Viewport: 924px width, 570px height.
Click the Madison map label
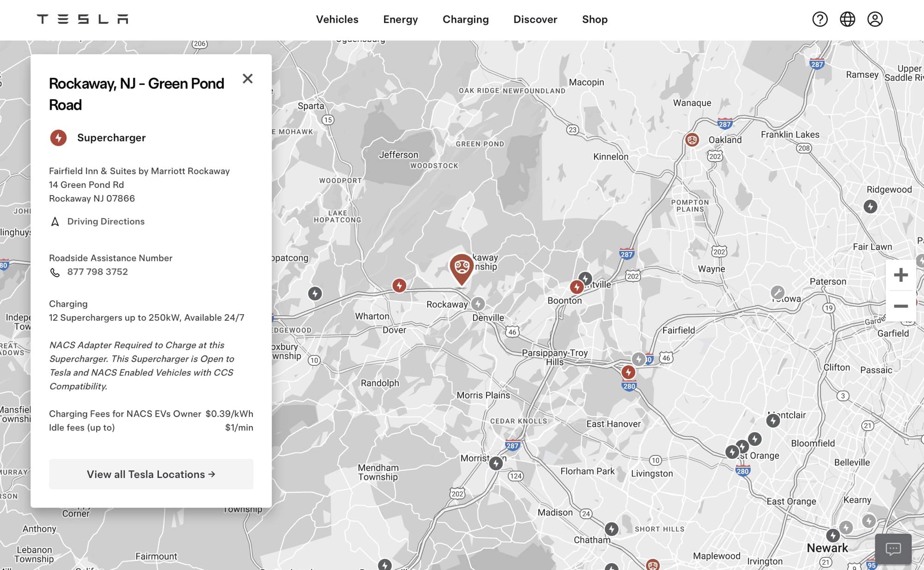coord(555,512)
